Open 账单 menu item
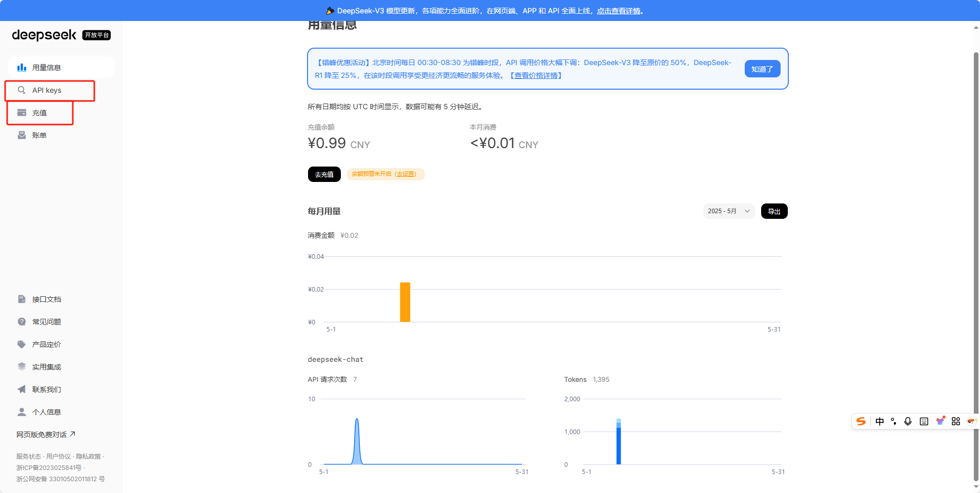 tap(62, 135)
